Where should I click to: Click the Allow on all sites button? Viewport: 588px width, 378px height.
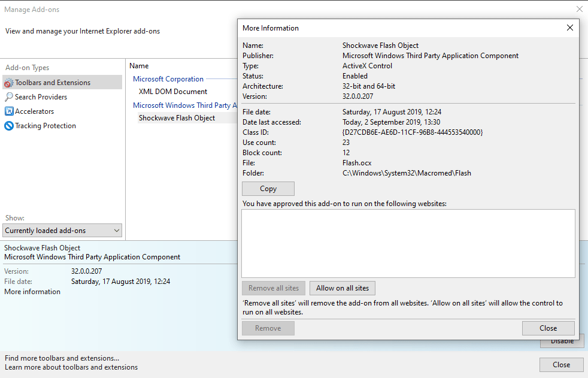coord(343,288)
